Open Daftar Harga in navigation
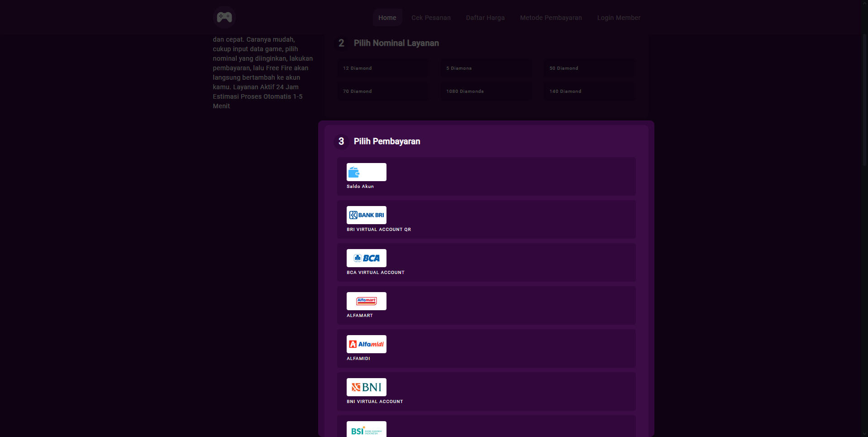The width and height of the screenshot is (868, 437). point(485,18)
